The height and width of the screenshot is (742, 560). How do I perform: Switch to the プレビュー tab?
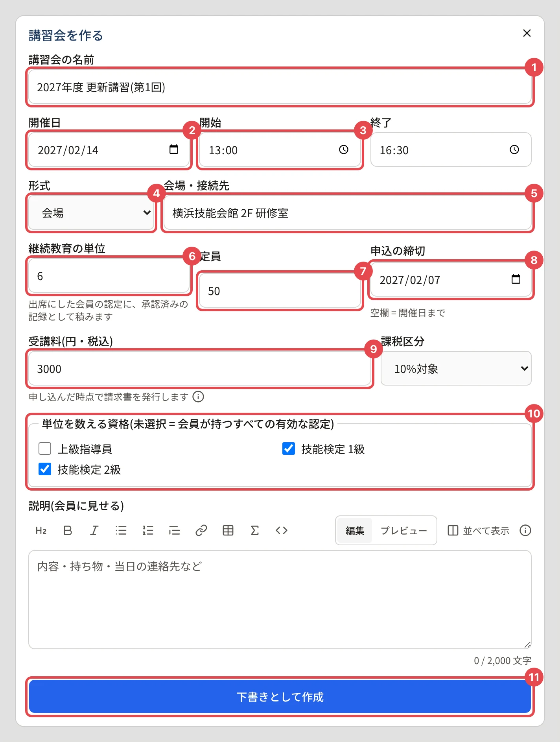point(404,530)
